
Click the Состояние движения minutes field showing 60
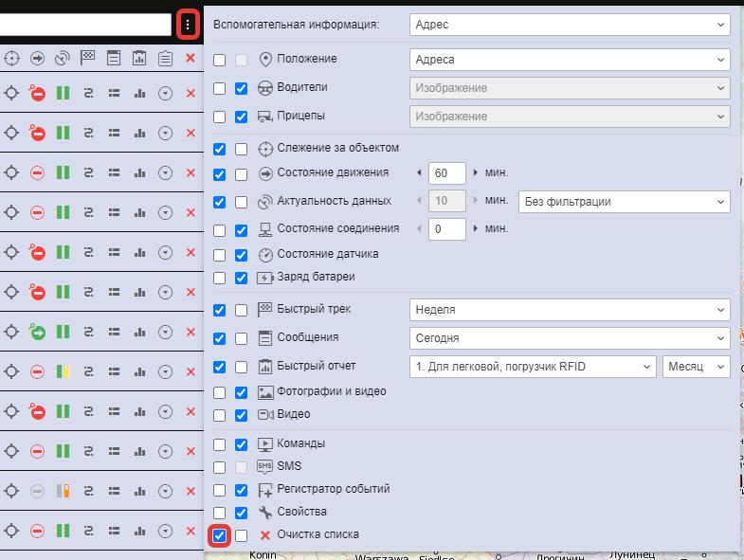tap(447, 173)
